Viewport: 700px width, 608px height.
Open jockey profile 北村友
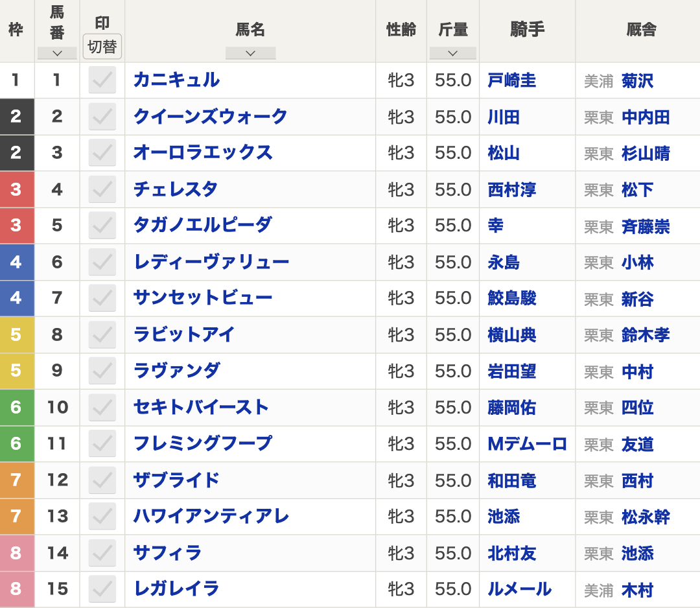(x=511, y=554)
